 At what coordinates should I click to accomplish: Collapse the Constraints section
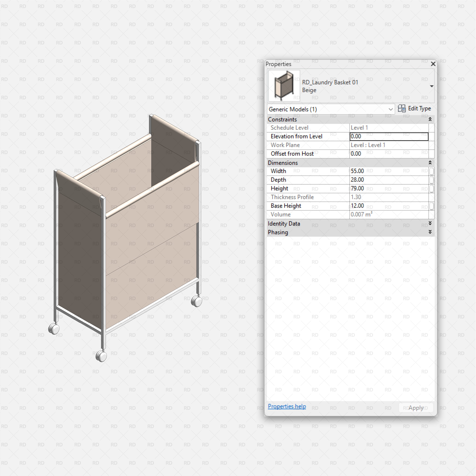[430, 119]
